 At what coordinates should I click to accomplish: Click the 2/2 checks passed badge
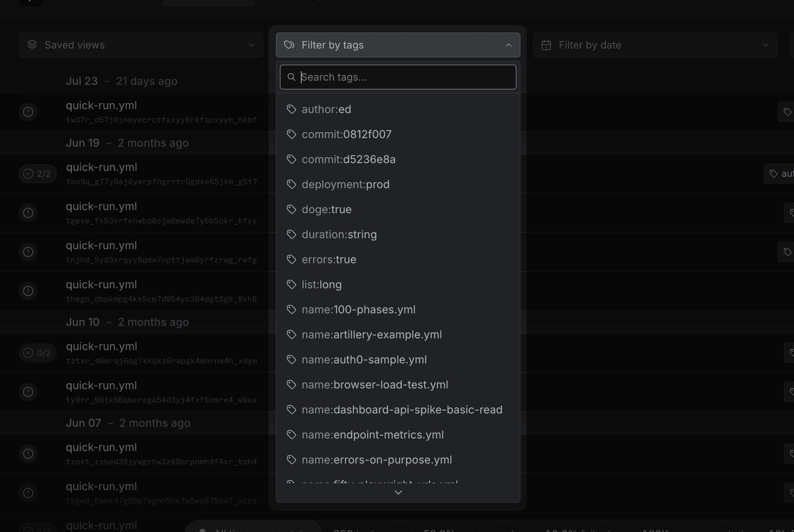[x=38, y=174]
